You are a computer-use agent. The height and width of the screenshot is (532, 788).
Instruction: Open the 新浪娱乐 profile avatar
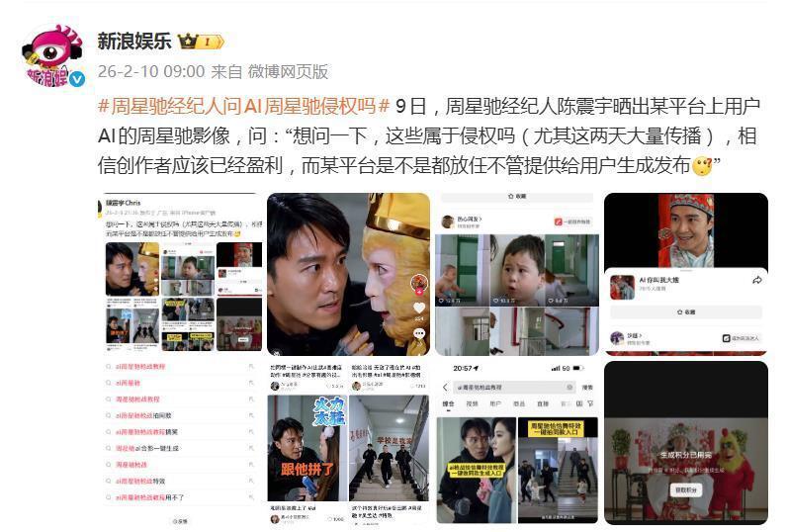coord(51,55)
